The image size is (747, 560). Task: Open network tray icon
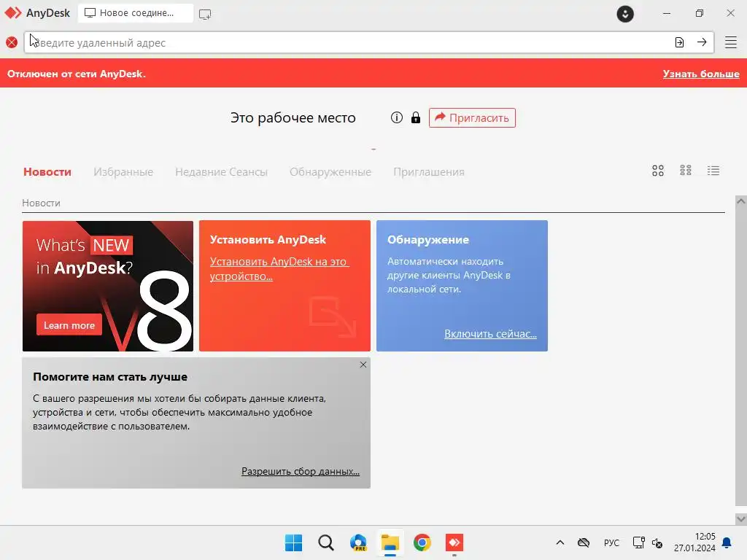638,542
